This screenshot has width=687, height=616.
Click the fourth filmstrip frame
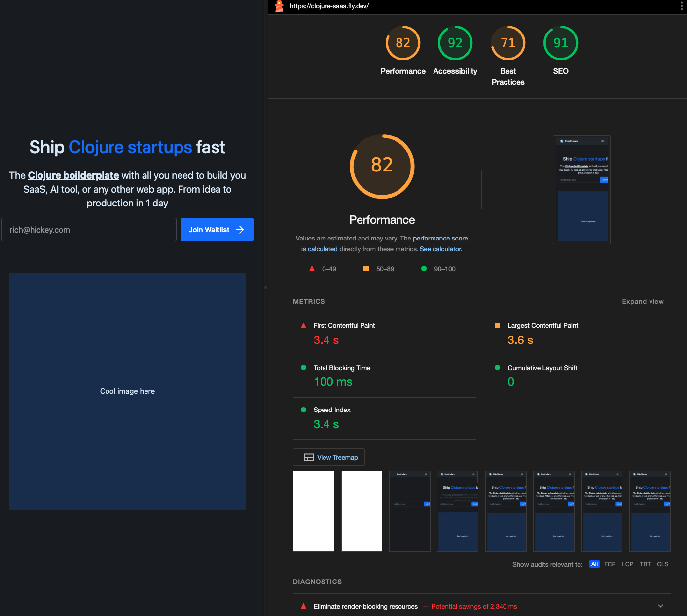point(458,511)
